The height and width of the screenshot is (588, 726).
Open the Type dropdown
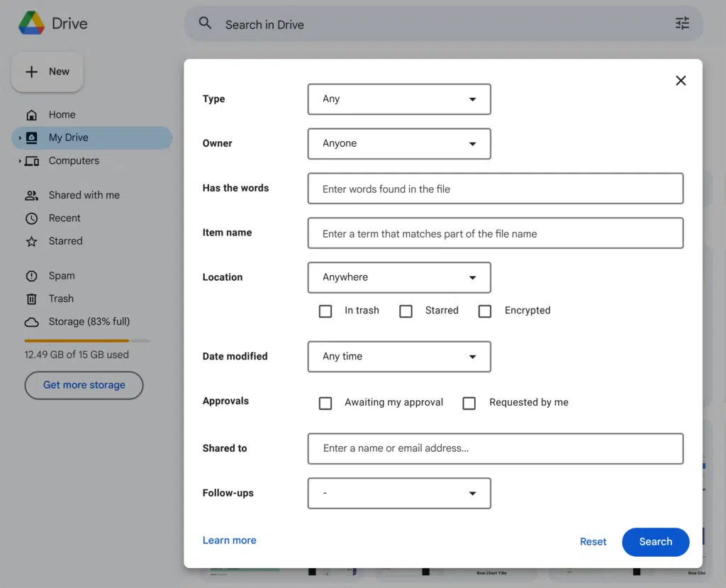[399, 99]
